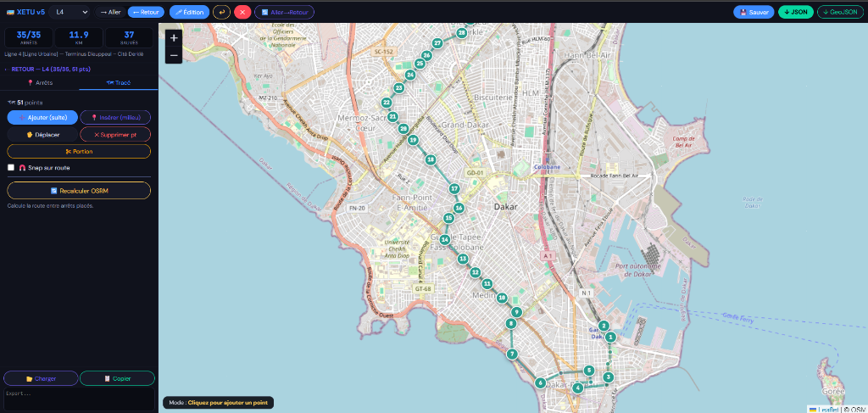Image resolution: width=868 pixels, height=413 pixels.
Task: Click the '51 points' count label
Action: coord(25,103)
